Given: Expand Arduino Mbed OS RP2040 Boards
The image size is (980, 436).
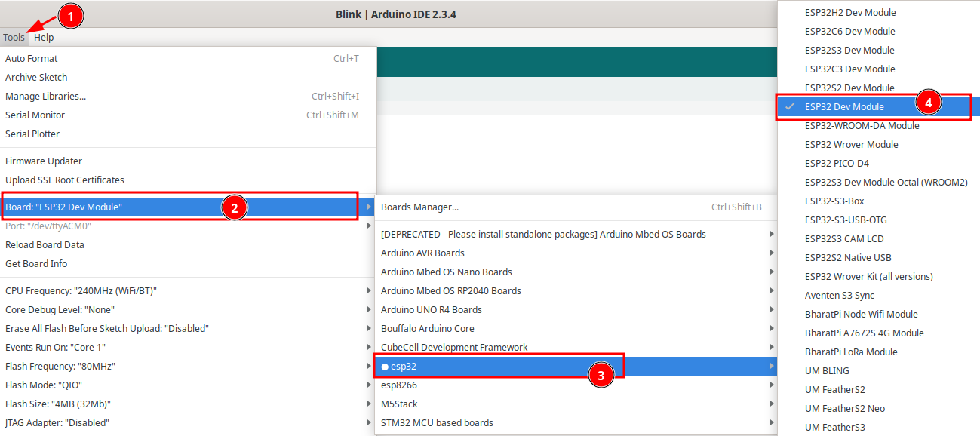Looking at the screenshot, I should point(576,290).
